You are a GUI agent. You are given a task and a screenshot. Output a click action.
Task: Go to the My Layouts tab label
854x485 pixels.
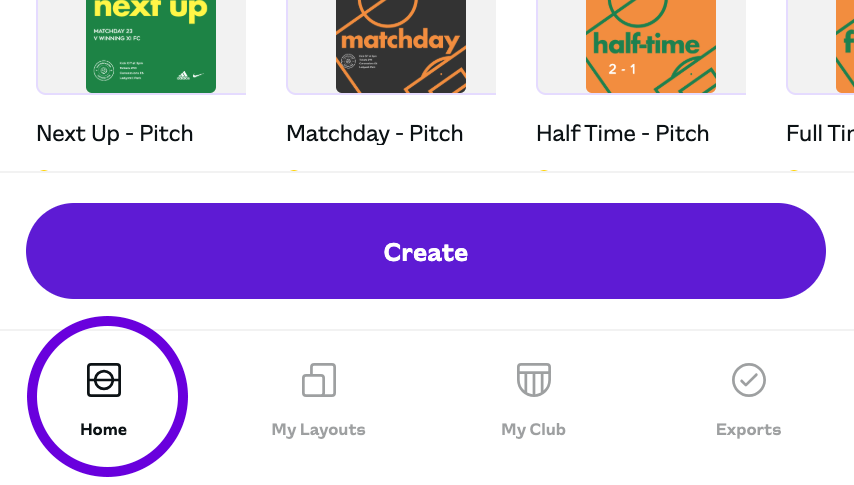click(319, 429)
